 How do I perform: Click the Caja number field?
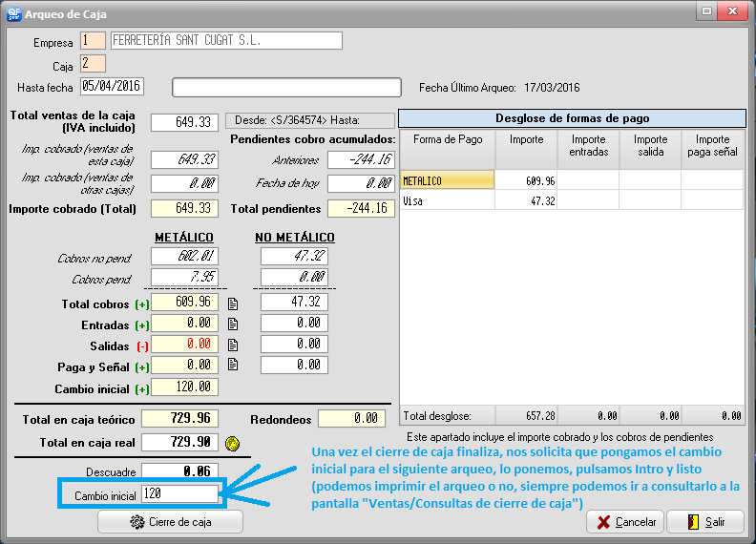pyautogui.click(x=93, y=64)
